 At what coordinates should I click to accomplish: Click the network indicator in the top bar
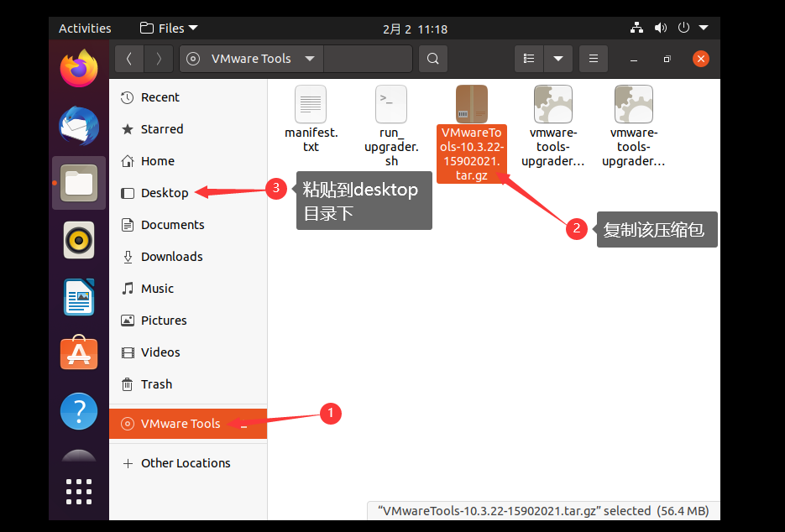(x=636, y=28)
